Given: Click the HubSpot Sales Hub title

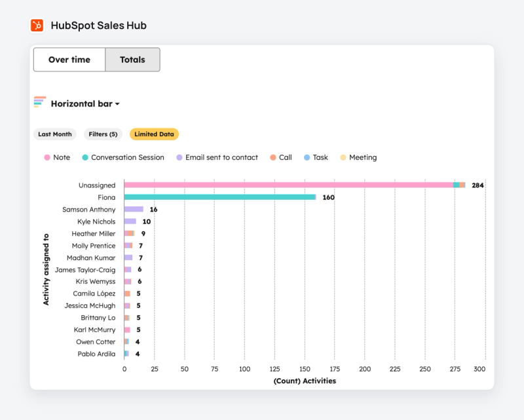Looking at the screenshot, I should coord(99,26).
